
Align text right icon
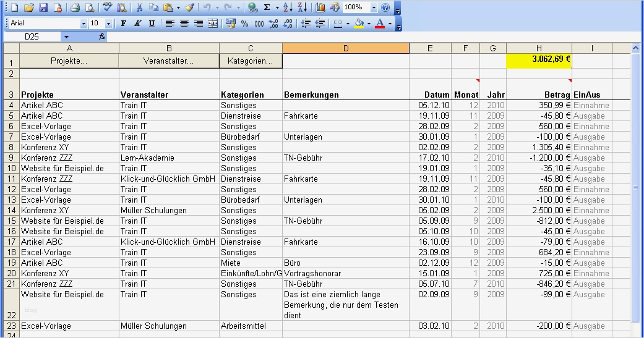pyautogui.click(x=199, y=23)
